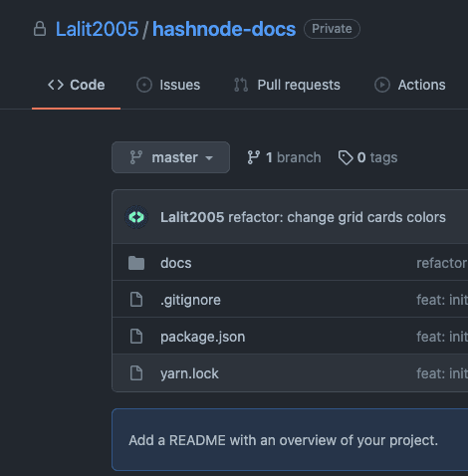Image resolution: width=468 pixels, height=476 pixels.
Task: View the 1 branch link
Action: pyautogui.click(x=284, y=157)
